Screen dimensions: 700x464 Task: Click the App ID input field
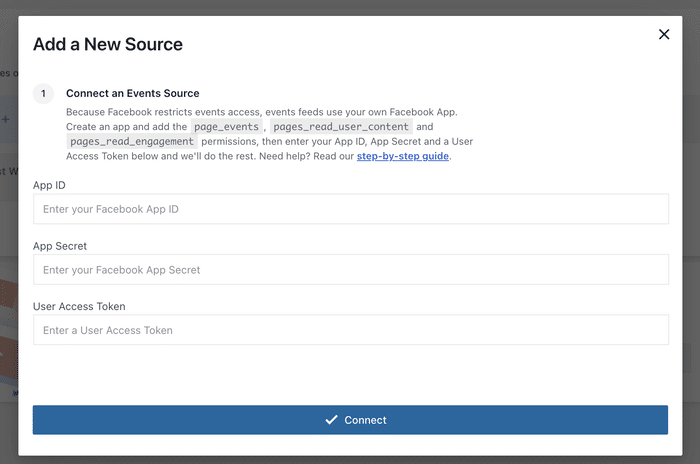pos(350,209)
